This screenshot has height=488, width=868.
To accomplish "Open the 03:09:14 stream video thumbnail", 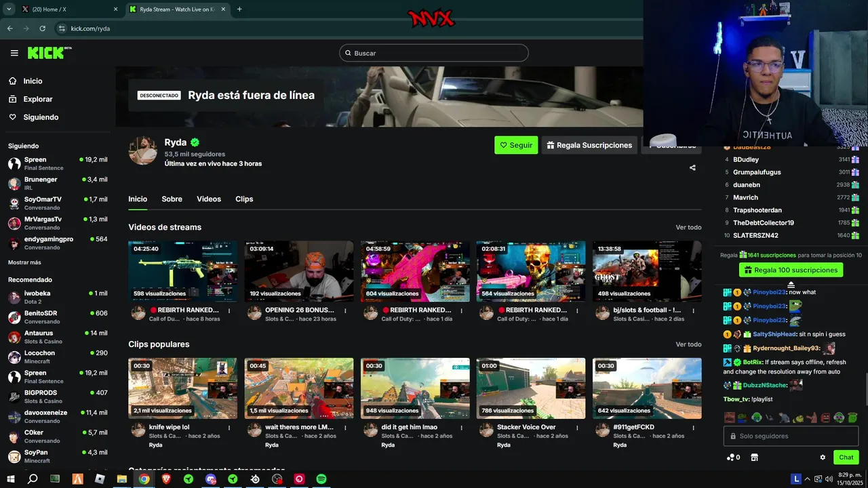I will (x=299, y=271).
